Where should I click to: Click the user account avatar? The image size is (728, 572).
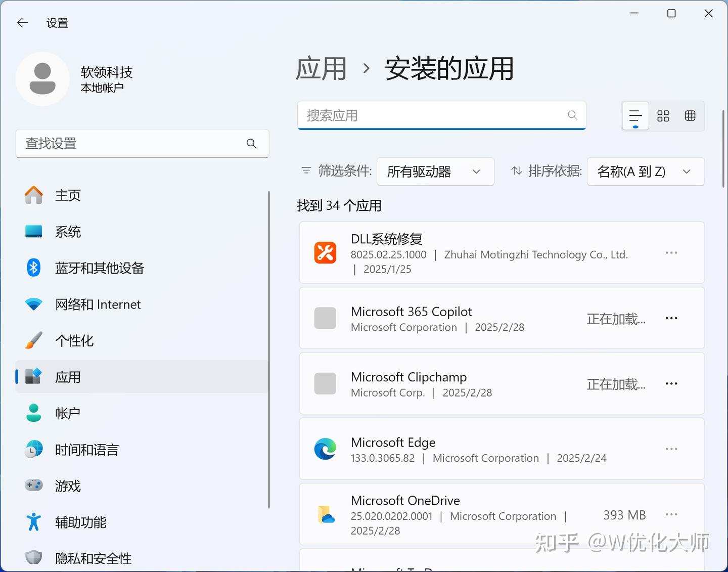click(42, 79)
